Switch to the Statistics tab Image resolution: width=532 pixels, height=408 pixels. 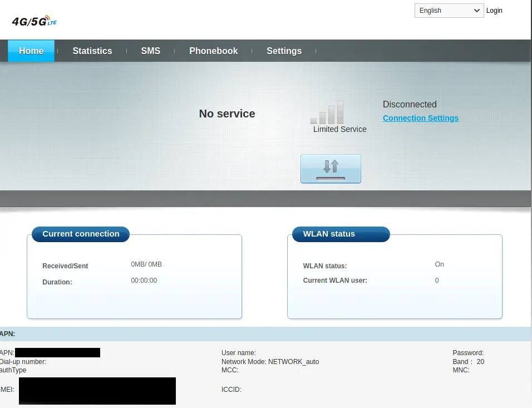click(92, 51)
